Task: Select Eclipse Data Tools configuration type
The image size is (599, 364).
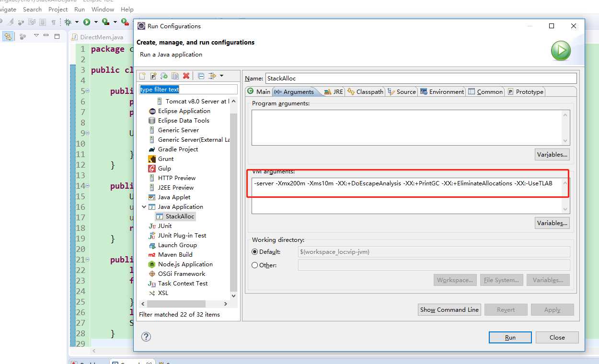Action: tap(184, 120)
